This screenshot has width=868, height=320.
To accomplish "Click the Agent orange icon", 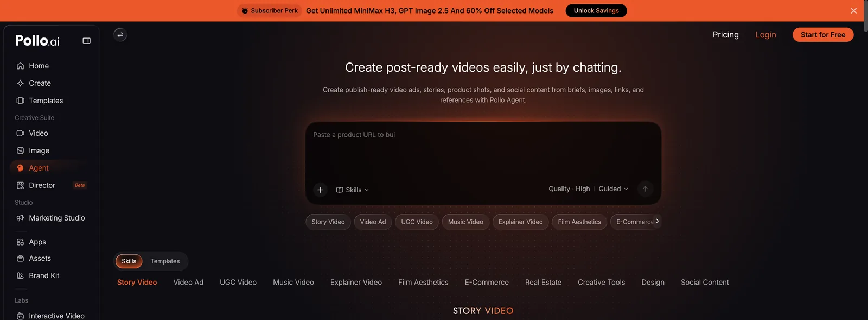I will tap(20, 168).
